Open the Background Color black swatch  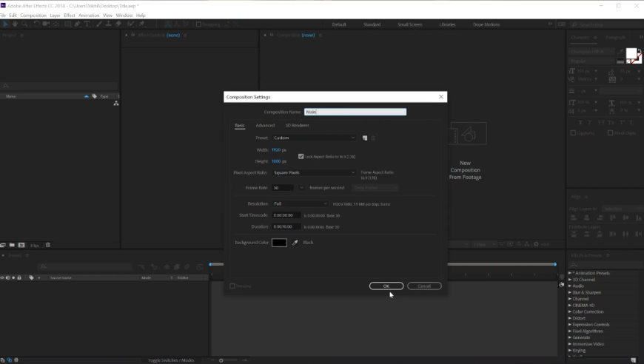pos(279,243)
